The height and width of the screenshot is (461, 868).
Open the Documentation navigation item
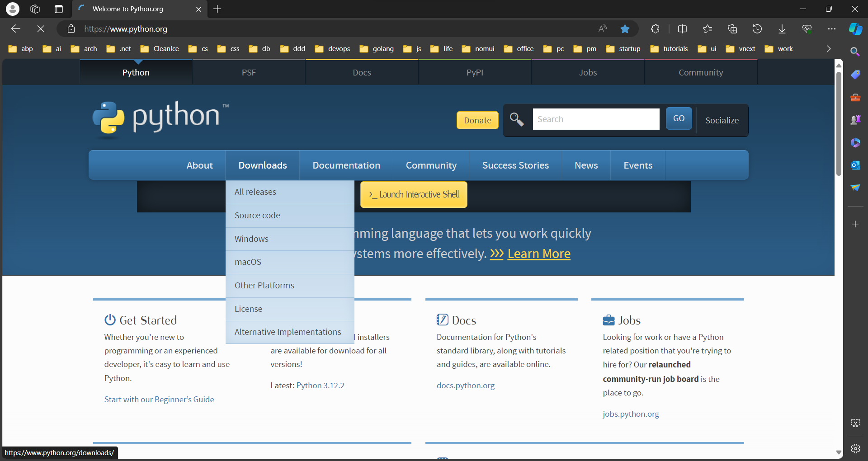[346, 165]
